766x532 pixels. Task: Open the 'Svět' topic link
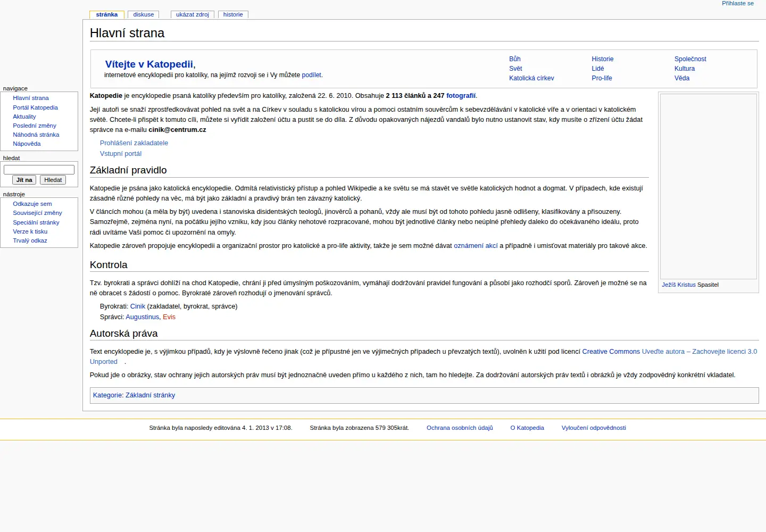515,69
